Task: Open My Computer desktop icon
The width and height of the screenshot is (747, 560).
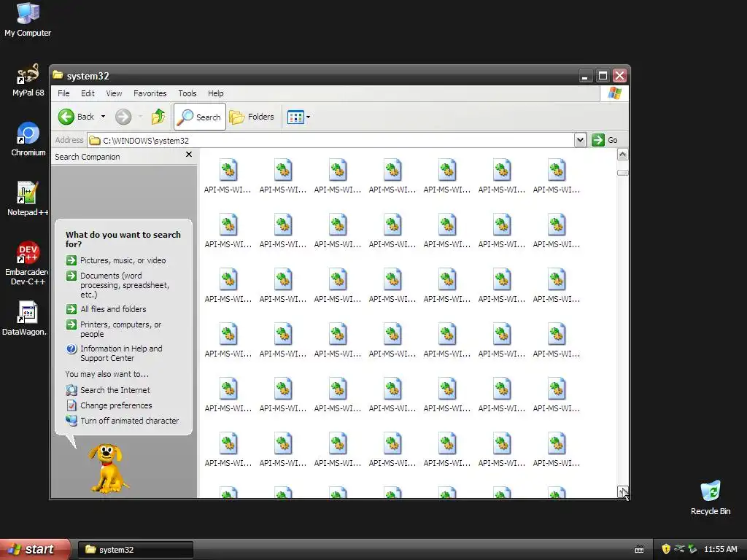Action: pyautogui.click(x=28, y=19)
